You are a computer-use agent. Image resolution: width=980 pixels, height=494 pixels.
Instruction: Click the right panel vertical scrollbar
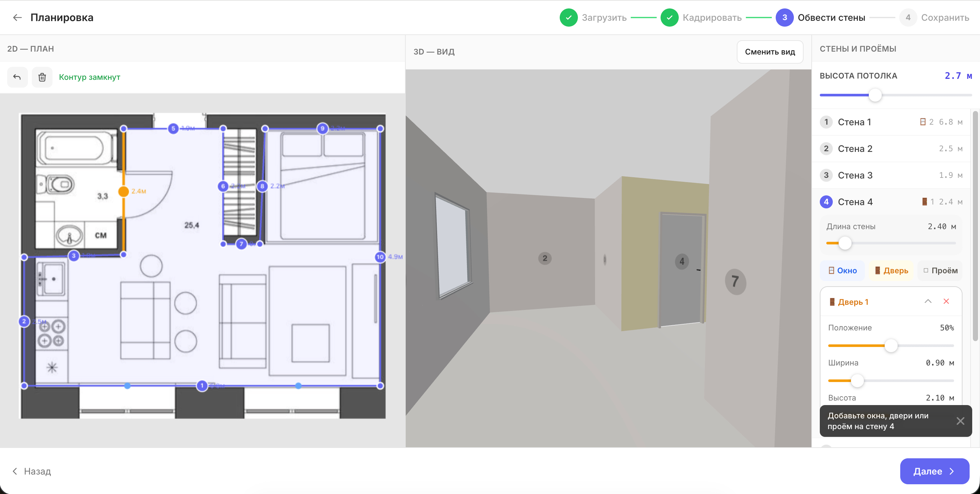click(x=975, y=226)
